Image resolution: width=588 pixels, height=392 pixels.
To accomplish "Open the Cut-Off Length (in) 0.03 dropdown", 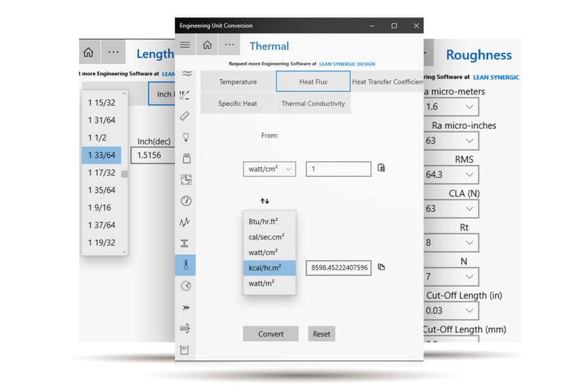I will 451,310.
